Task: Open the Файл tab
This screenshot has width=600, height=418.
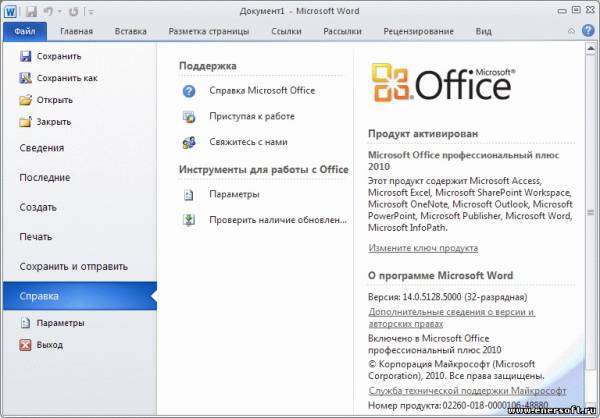Action: [25, 31]
